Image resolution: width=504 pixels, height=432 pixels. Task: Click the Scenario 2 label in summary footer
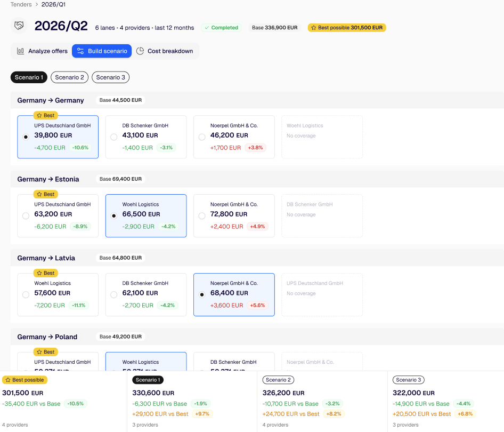(278, 380)
